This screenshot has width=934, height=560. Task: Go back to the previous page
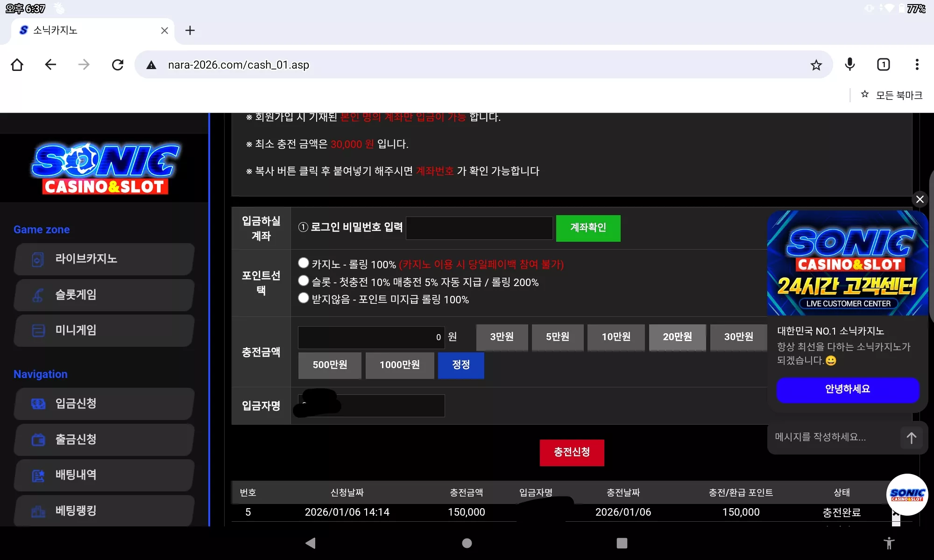click(50, 64)
